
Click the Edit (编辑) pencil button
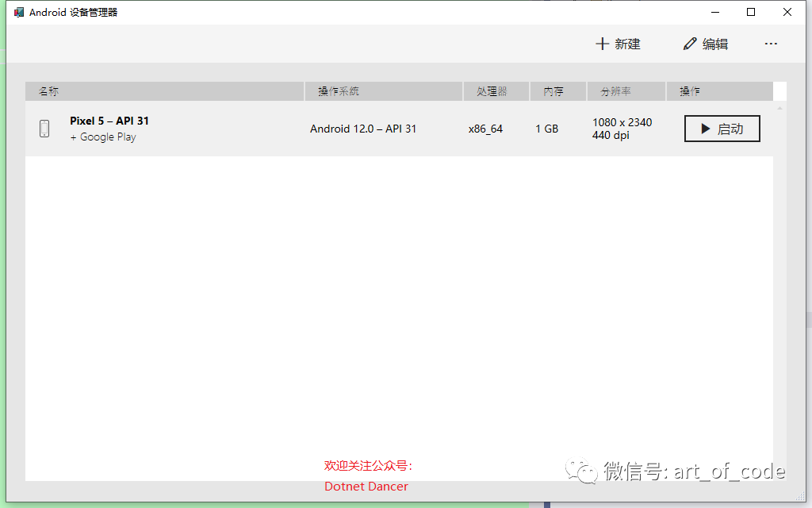click(706, 44)
